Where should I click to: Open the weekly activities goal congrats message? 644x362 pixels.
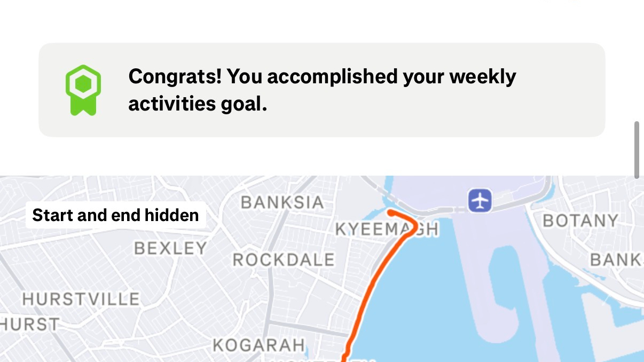click(322, 90)
